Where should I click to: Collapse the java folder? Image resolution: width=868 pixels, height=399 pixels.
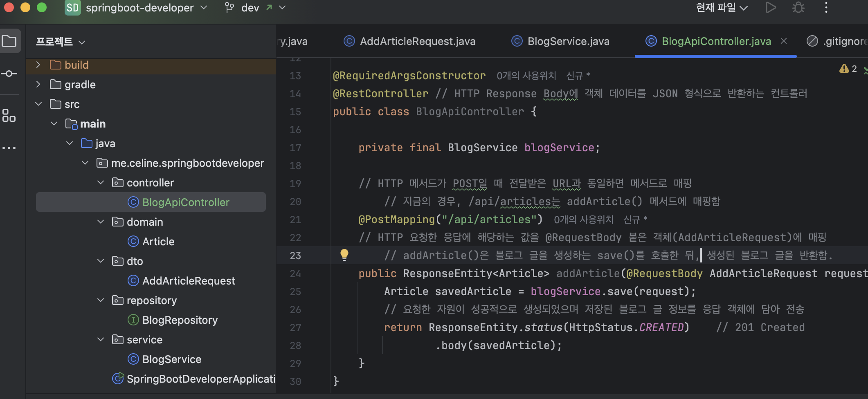(x=70, y=143)
